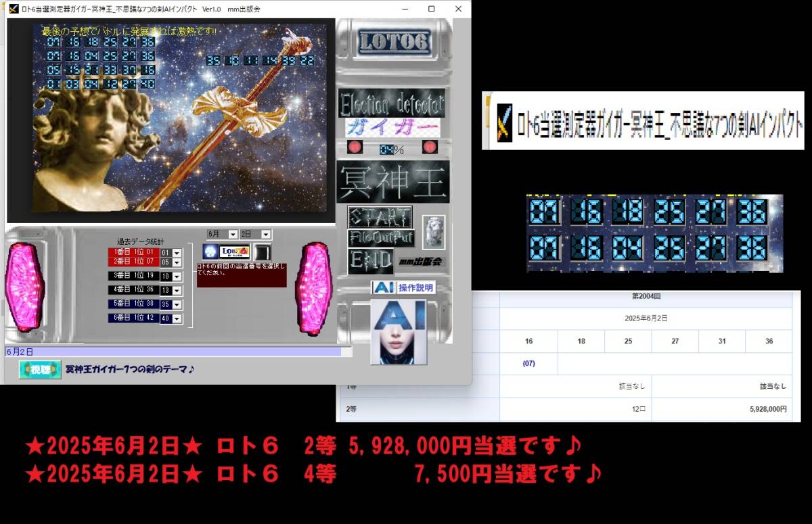Click the yellow headline text in display
Screen dimensions: 812x524
point(129,31)
